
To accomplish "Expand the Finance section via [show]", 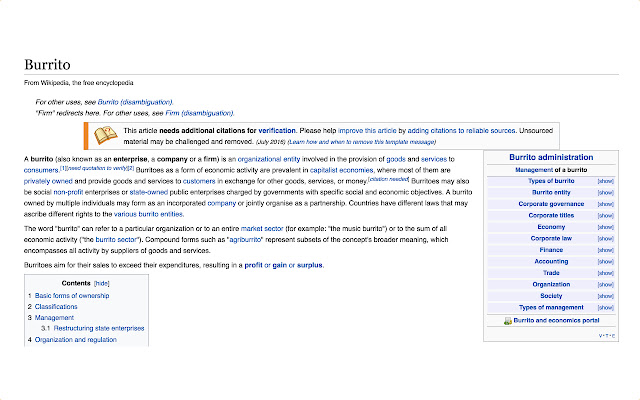I will tap(605, 250).
